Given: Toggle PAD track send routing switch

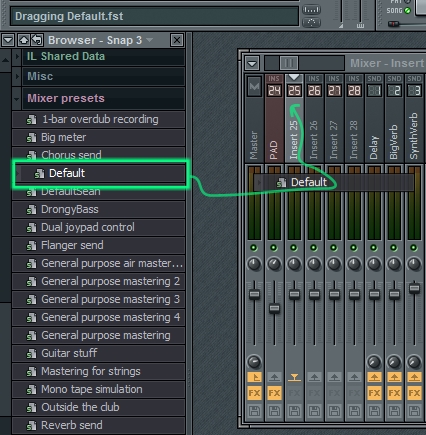Looking at the screenshot, I should 274,377.
